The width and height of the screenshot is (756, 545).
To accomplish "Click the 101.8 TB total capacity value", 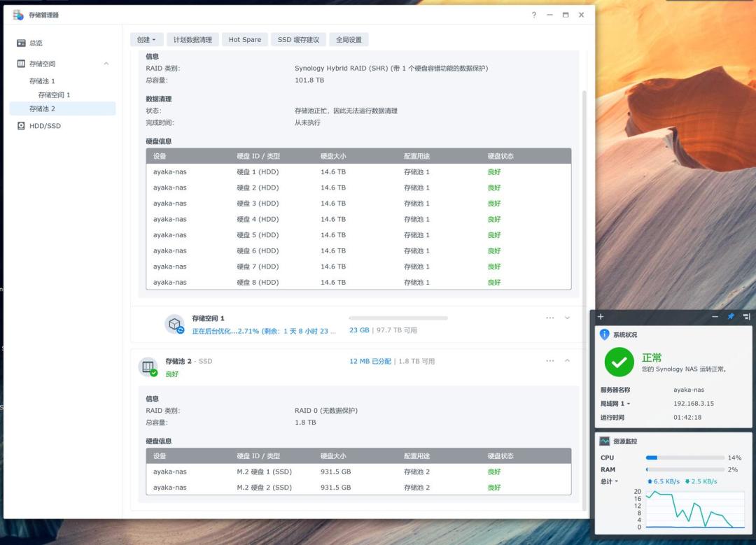I will coord(309,80).
